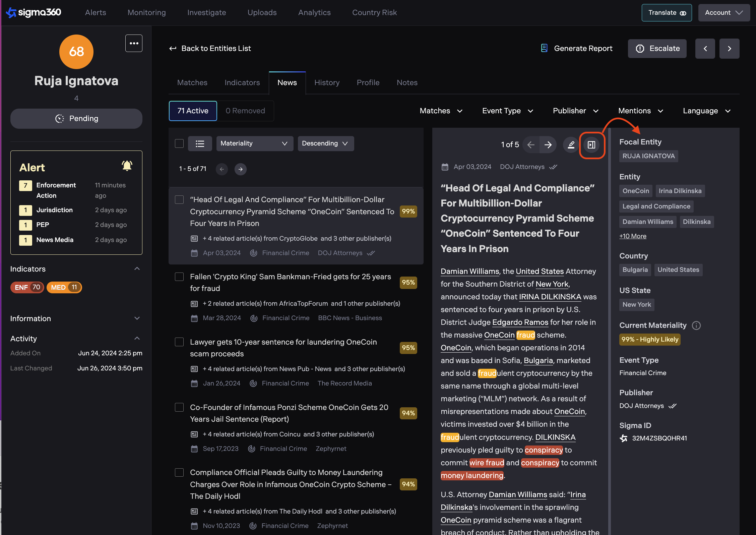The image size is (756, 535).
Task: Click the list view icon button
Action: (x=200, y=144)
